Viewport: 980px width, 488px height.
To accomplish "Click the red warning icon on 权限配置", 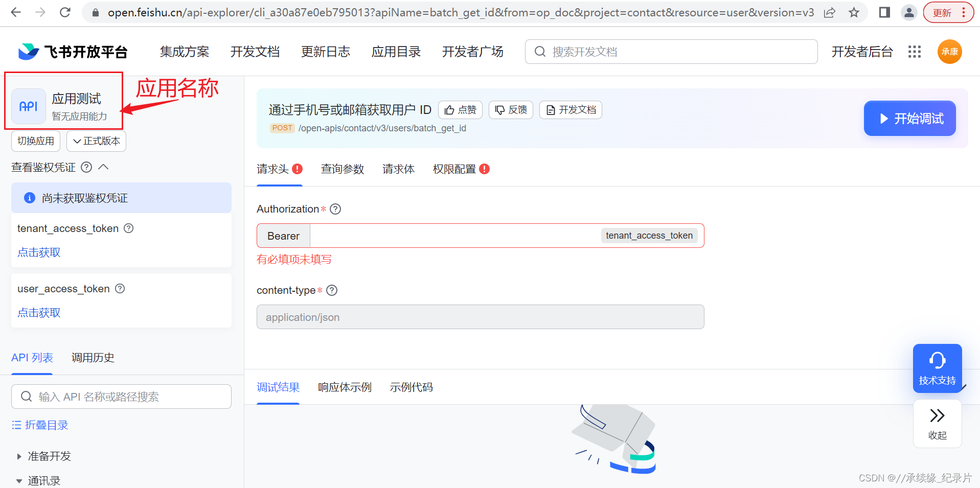I will [x=485, y=169].
